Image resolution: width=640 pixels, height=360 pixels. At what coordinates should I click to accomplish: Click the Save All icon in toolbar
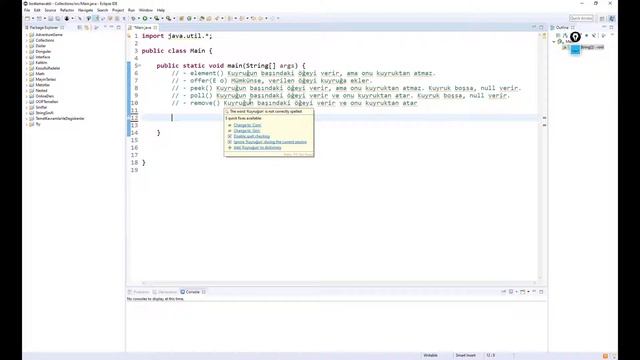click(x=58, y=18)
